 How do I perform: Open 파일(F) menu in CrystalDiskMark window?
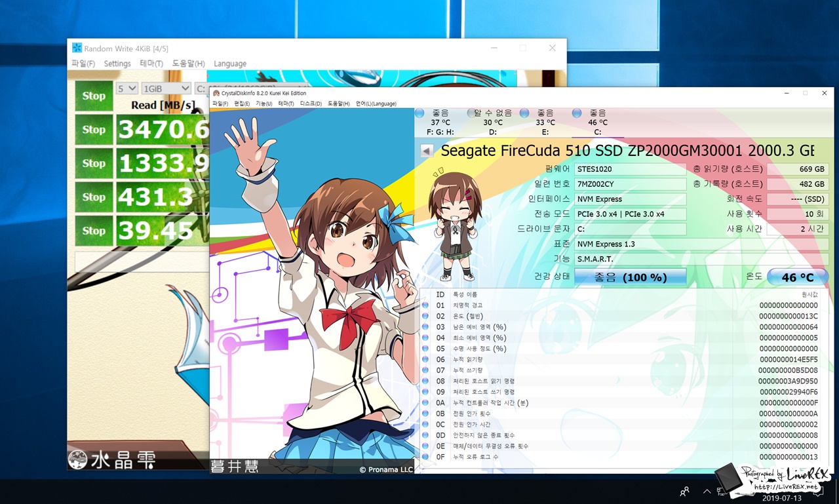coord(83,64)
